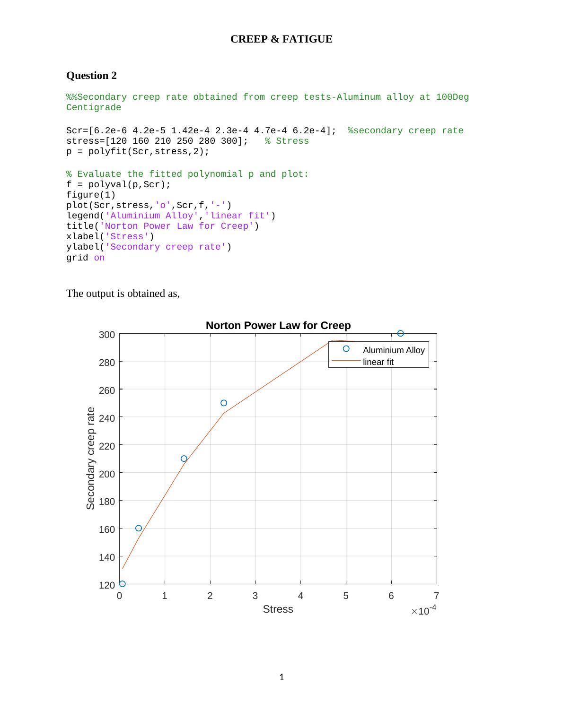The image size is (563, 728).
Task: Click the 'p = polyfit(Scr,stress,2);' code line
Action: [x=138, y=151]
